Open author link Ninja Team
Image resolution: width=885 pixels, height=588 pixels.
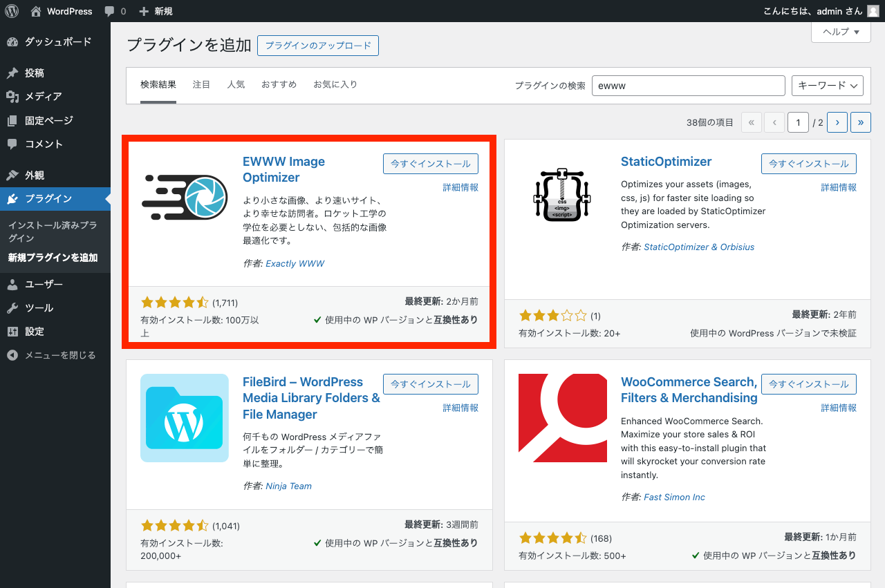(x=288, y=486)
